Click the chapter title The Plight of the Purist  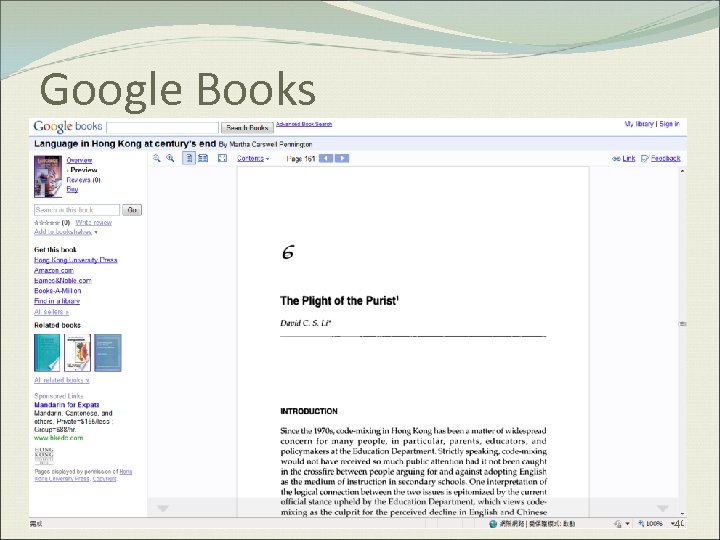coord(339,301)
